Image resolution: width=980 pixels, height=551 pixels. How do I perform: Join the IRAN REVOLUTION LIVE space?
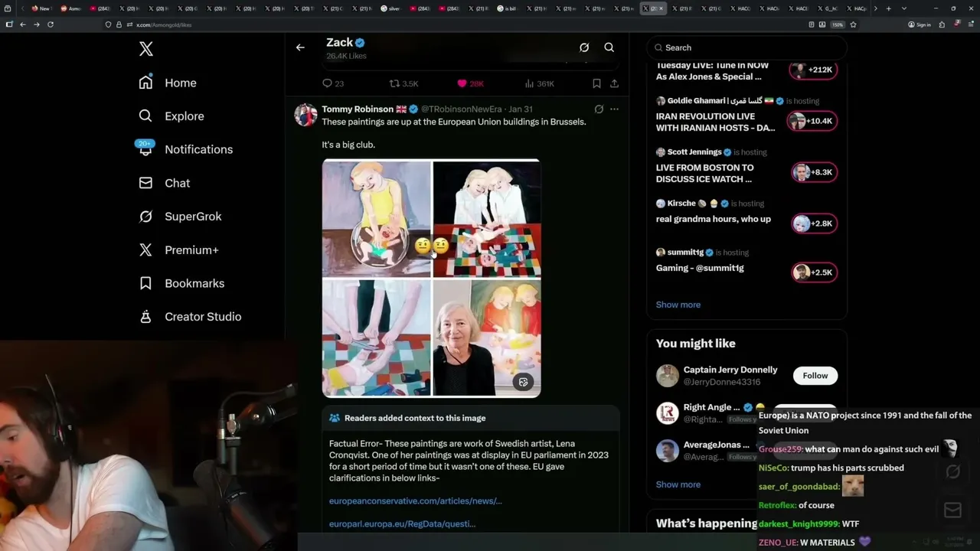coord(715,122)
